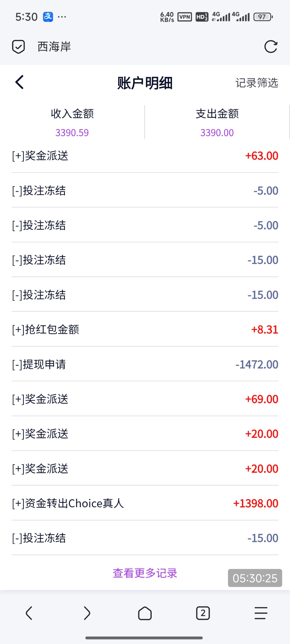Open the browser hamburger menu
Image resolution: width=290 pixels, height=644 pixels.
[x=261, y=613]
